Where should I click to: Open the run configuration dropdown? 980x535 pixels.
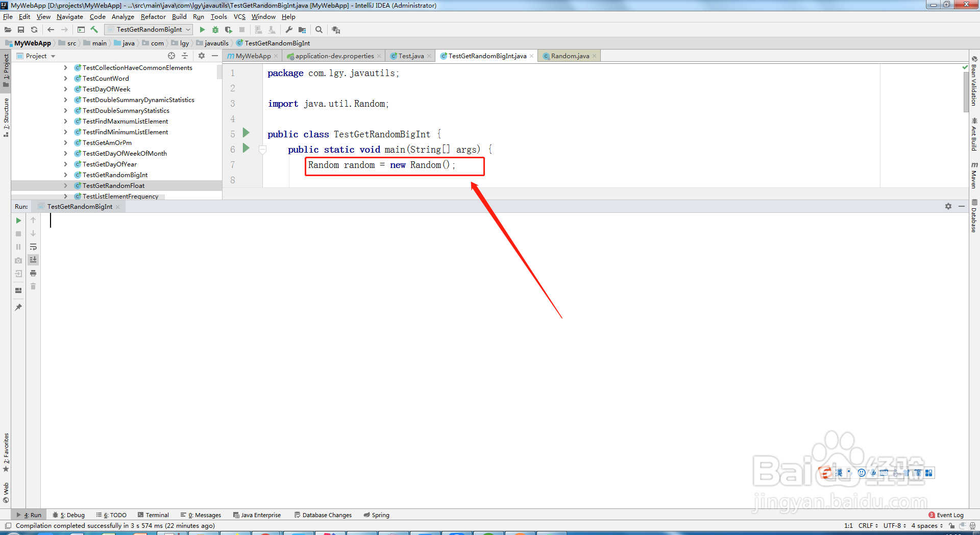click(148, 30)
